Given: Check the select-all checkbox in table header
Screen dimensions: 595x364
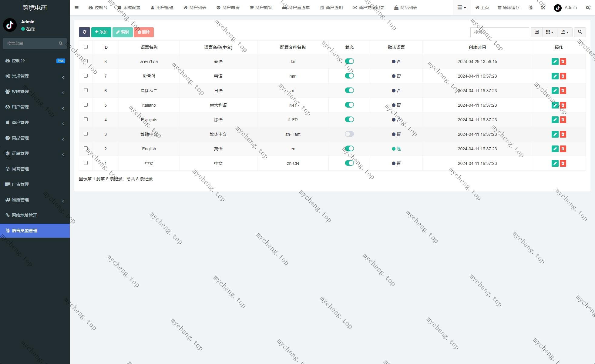Looking at the screenshot, I should click(86, 47).
